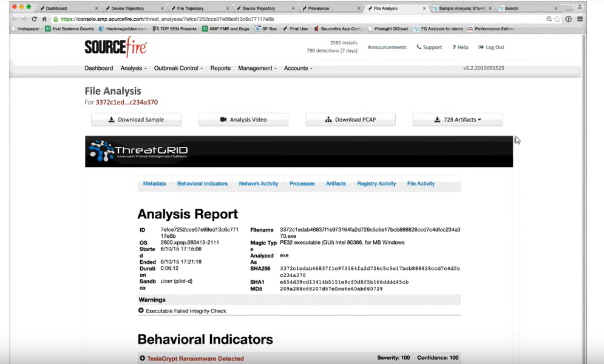Click the MD5 hash value text
The height and width of the screenshot is (364, 604).
(331, 289)
